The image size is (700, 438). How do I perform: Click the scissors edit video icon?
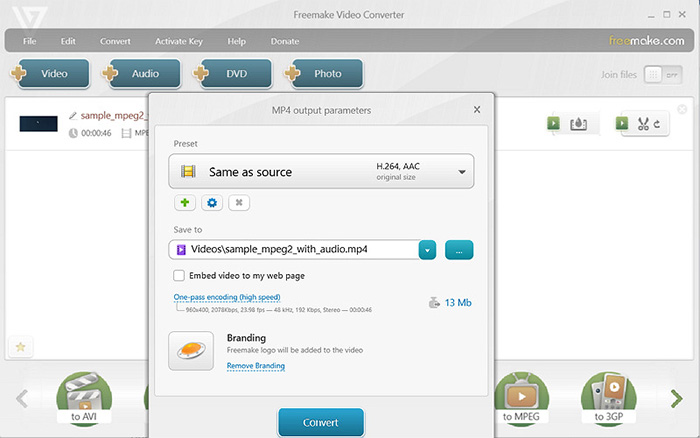click(643, 124)
